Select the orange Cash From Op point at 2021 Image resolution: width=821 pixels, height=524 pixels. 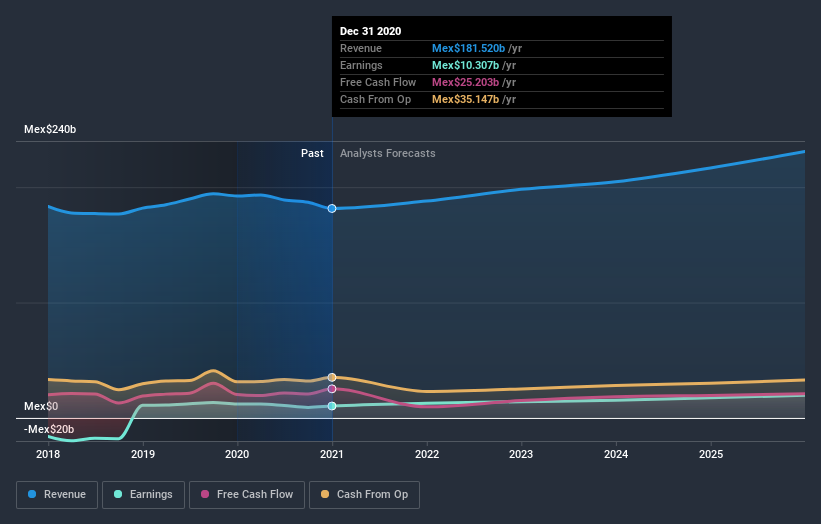pyautogui.click(x=332, y=377)
